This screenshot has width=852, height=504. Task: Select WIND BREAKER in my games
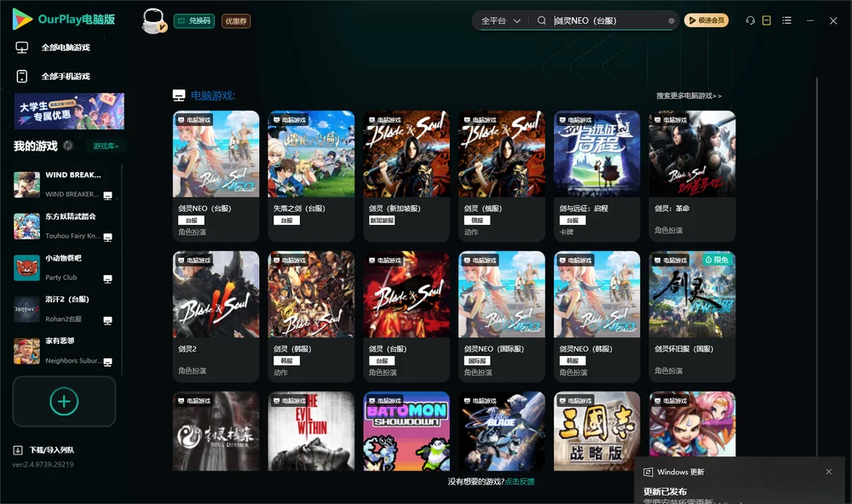63,184
